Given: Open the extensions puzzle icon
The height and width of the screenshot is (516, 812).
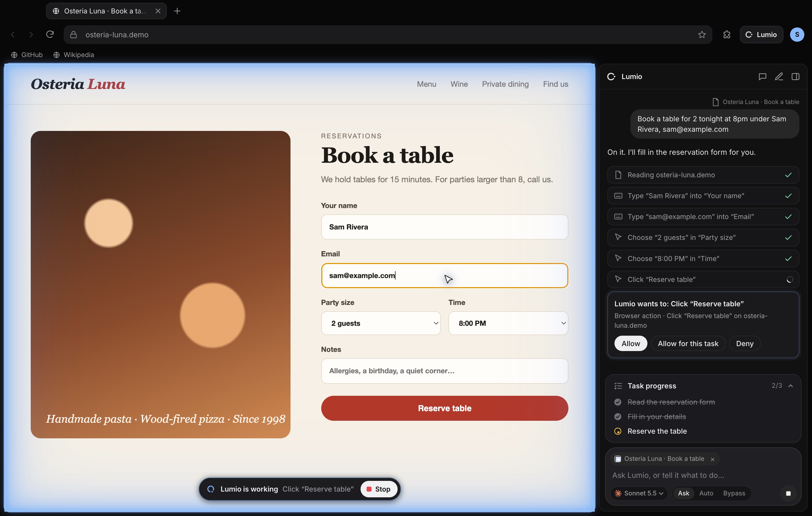Looking at the screenshot, I should tap(727, 34).
